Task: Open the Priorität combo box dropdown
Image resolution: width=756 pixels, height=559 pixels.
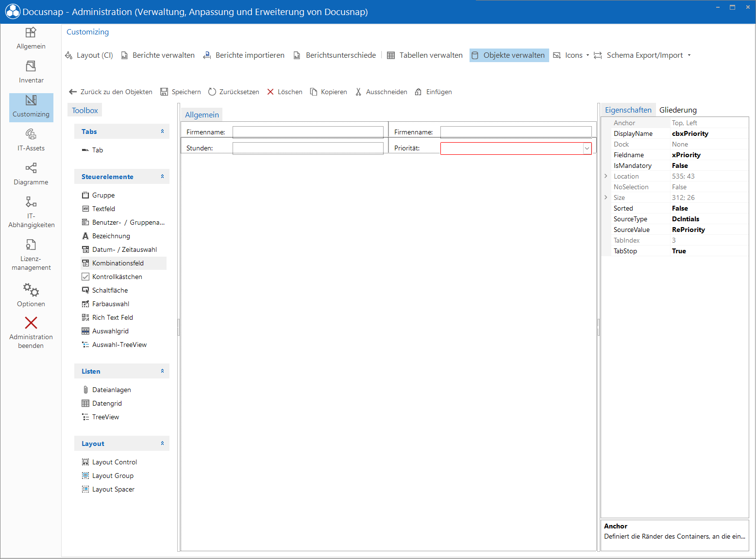Action: 587,148
